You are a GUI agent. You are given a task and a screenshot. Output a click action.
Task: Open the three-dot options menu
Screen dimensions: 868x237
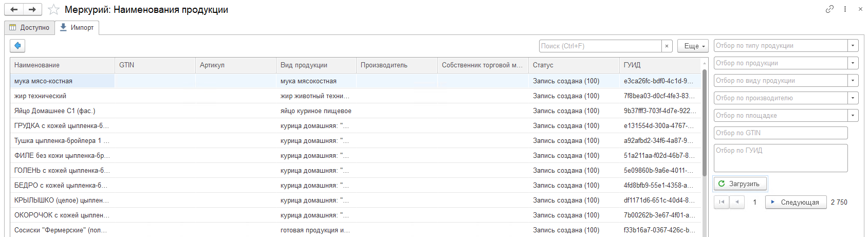click(845, 9)
